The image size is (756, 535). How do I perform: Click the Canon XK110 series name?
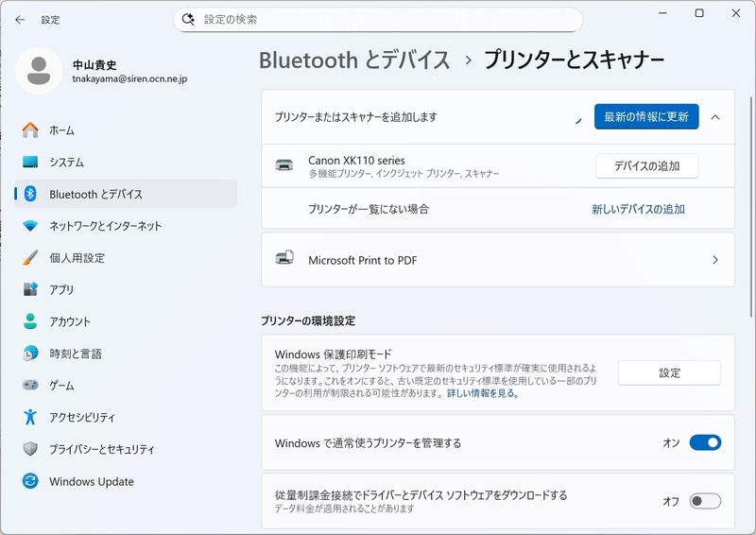tap(356, 160)
